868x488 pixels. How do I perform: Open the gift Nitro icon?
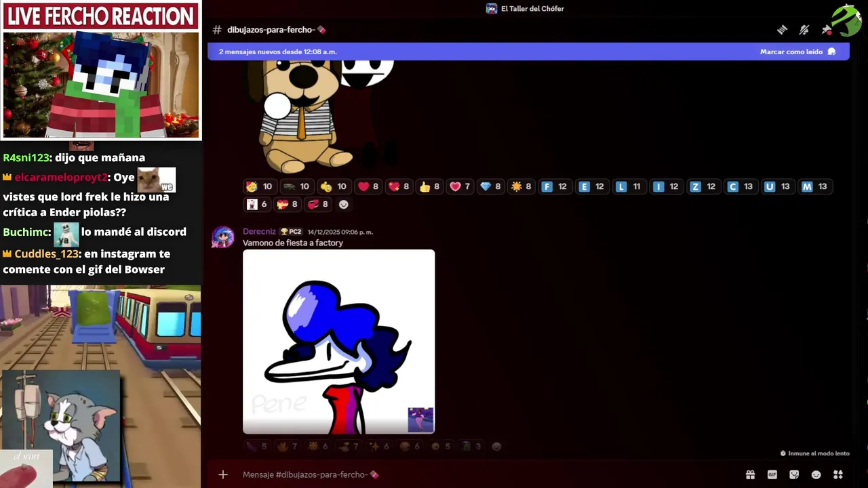[x=750, y=474]
